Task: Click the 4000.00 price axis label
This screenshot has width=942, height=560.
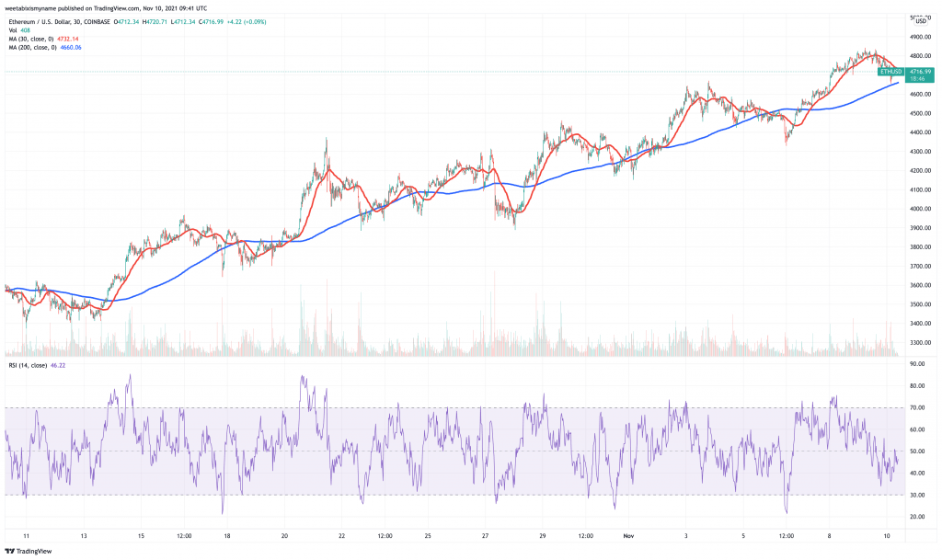Action: tap(920, 209)
